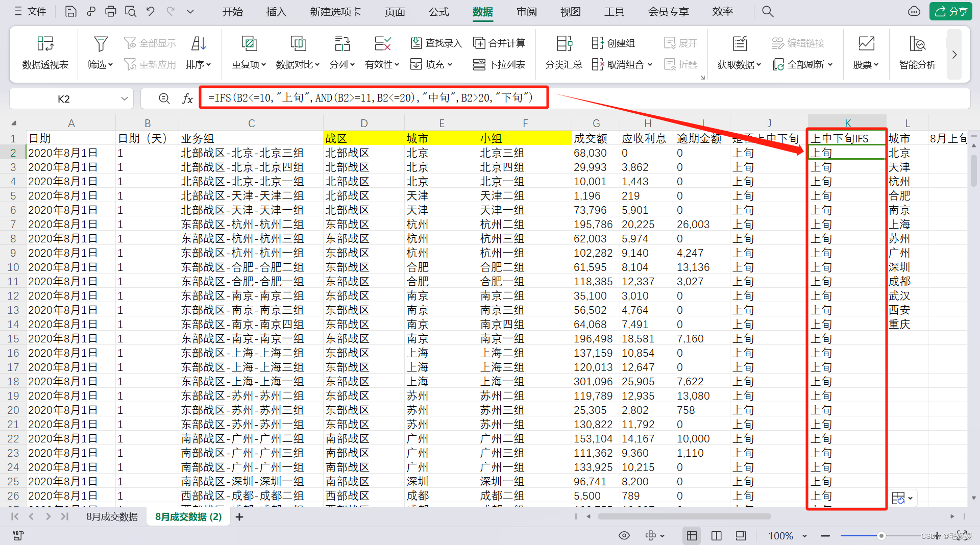This screenshot has width=980, height=545.
Task: Click the next sheet navigation arrow
Action: (48, 516)
